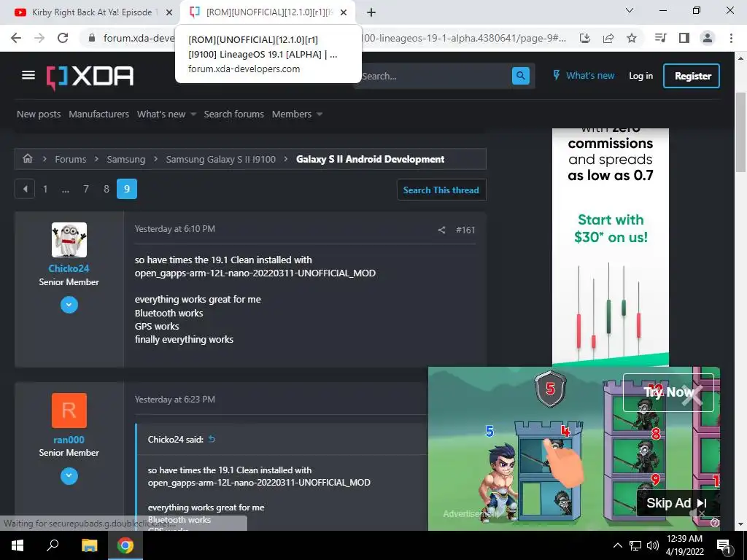Screen dimensions: 747x560
Task: Click What's new link in header
Action: click(583, 76)
